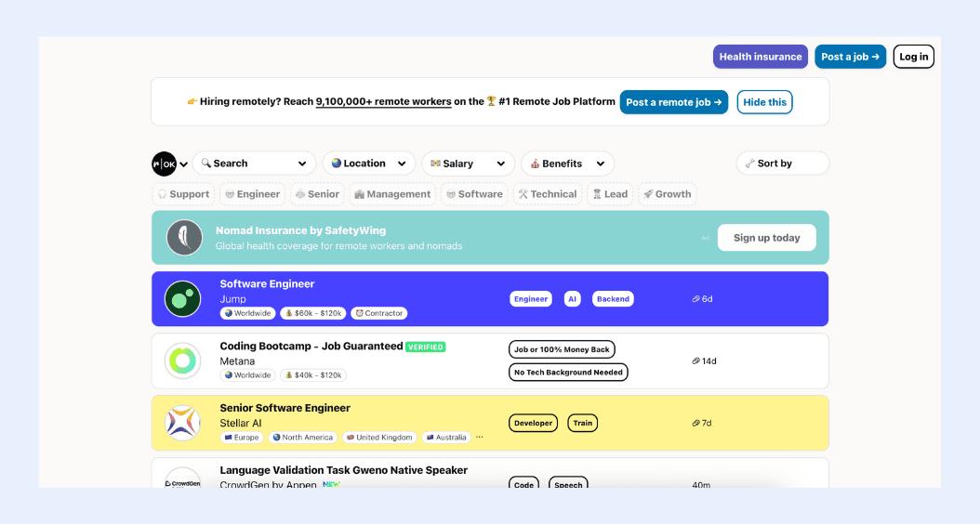This screenshot has height=524, width=980.
Task: Click No Tech Background Needed tag
Action: coord(568,373)
